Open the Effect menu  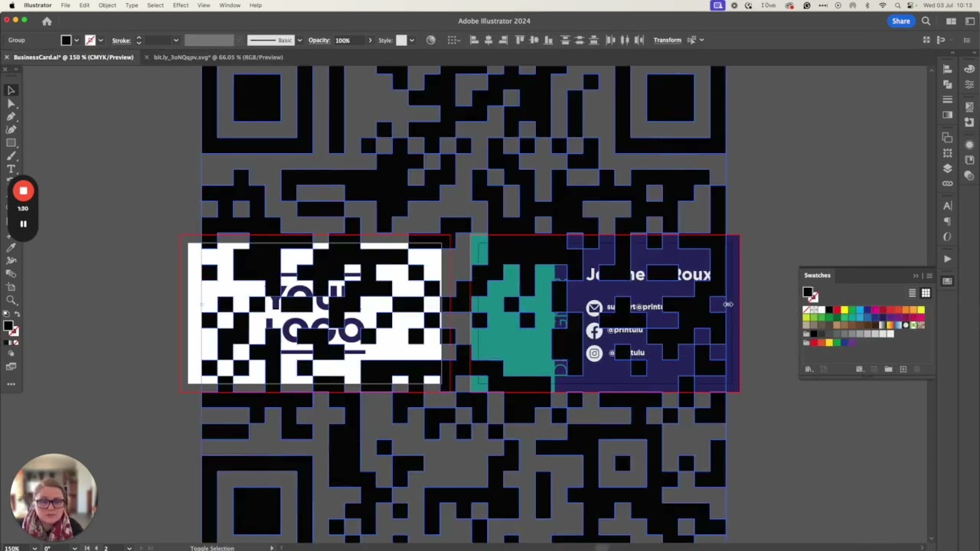tap(181, 5)
